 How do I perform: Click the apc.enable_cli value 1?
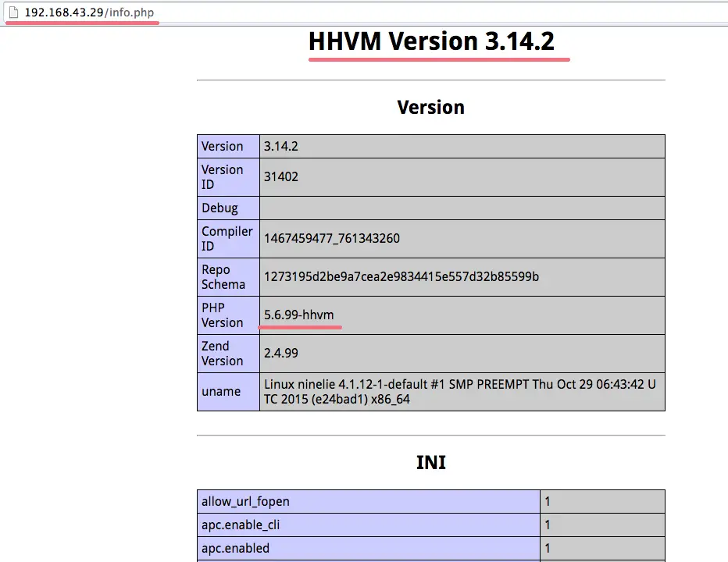(548, 525)
